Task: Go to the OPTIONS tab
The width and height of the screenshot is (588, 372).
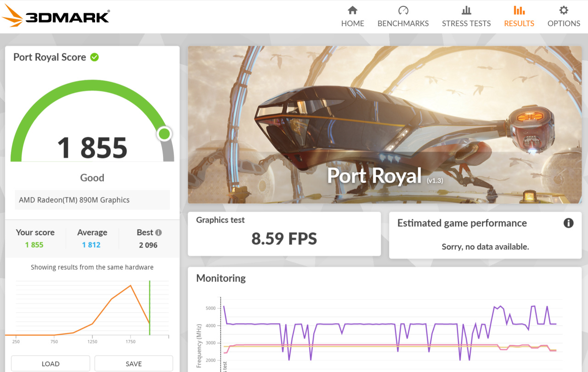Action: (x=564, y=17)
